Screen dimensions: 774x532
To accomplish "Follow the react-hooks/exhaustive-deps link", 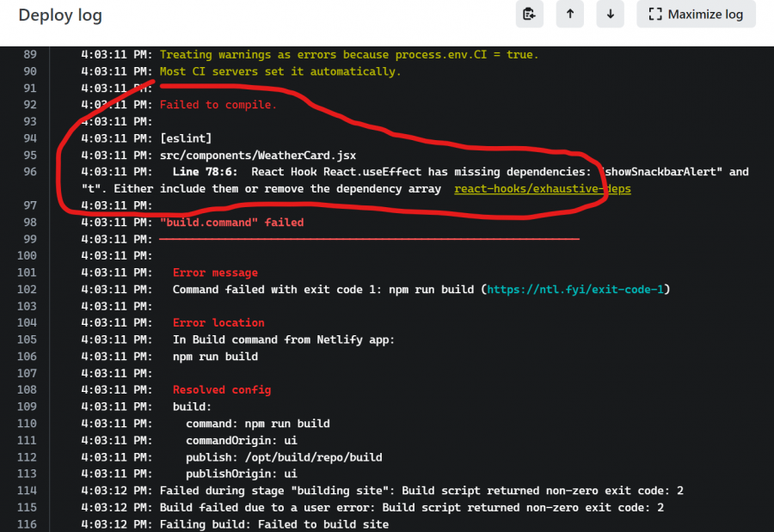I will pyautogui.click(x=542, y=188).
